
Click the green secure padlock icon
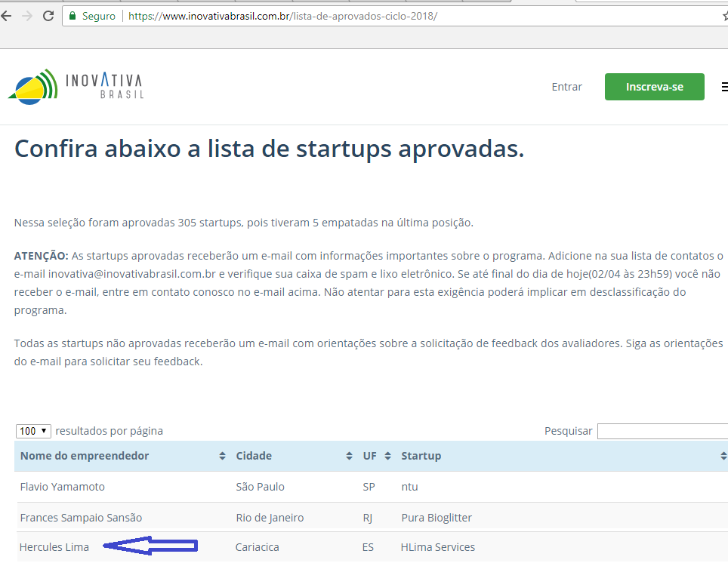[x=73, y=16]
